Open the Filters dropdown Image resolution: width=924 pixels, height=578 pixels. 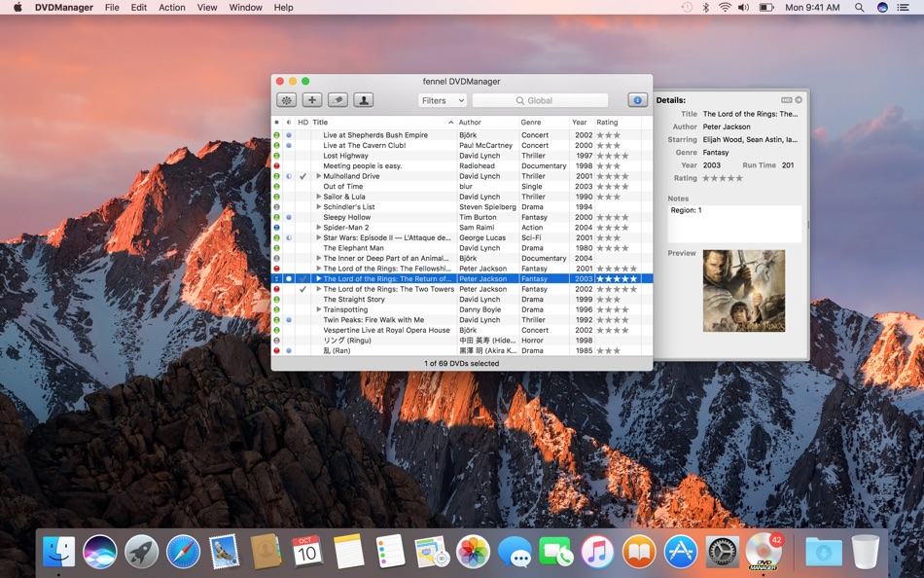(442, 101)
